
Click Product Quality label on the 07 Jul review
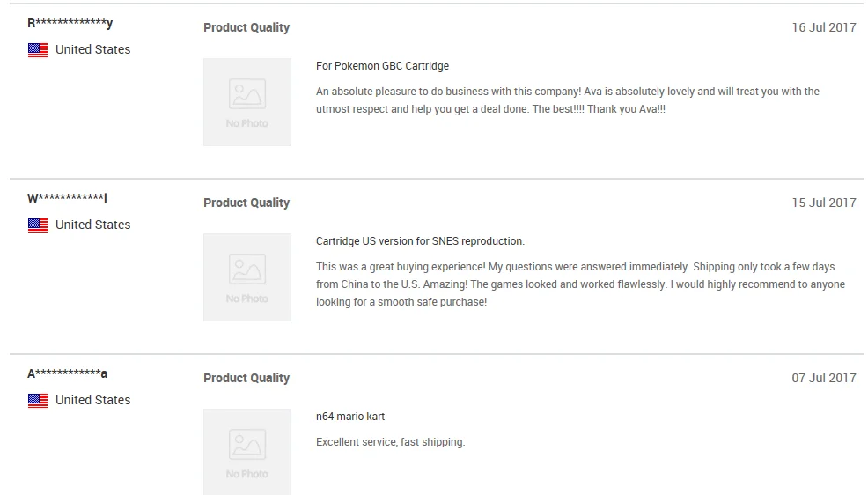[x=246, y=378]
